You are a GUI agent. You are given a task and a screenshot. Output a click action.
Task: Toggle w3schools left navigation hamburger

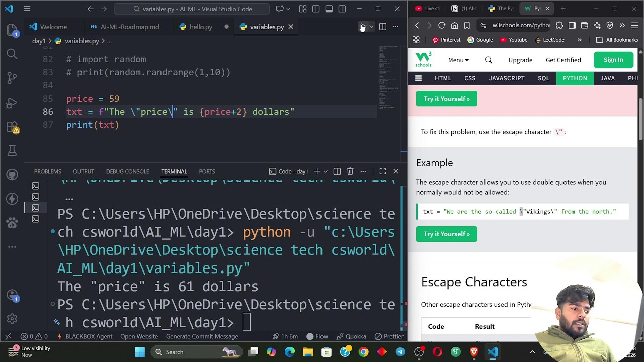[x=418, y=78]
